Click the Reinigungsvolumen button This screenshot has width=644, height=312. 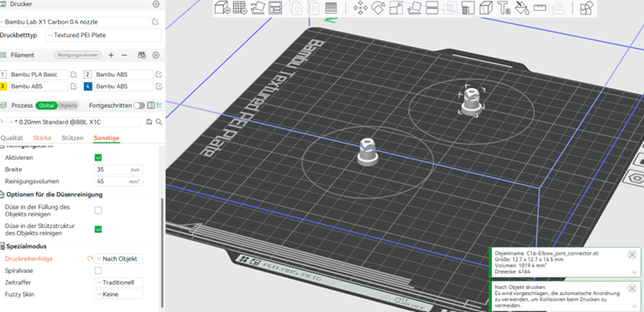pos(78,55)
